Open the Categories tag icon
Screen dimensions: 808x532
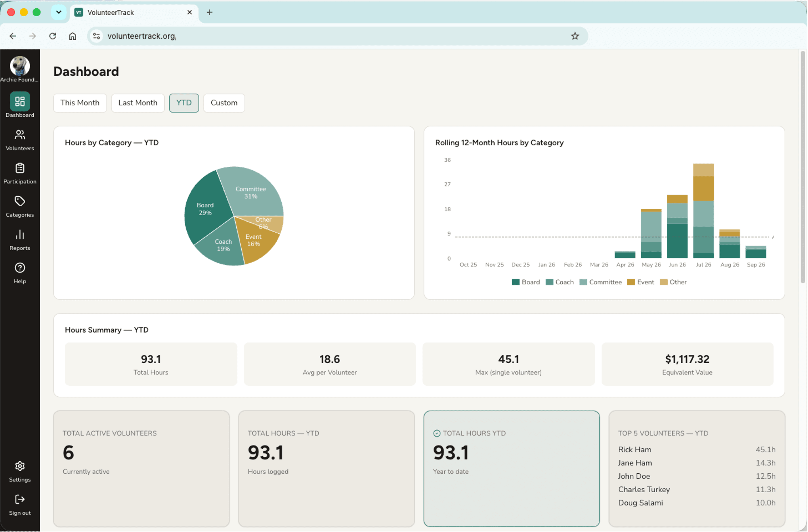pos(20,201)
